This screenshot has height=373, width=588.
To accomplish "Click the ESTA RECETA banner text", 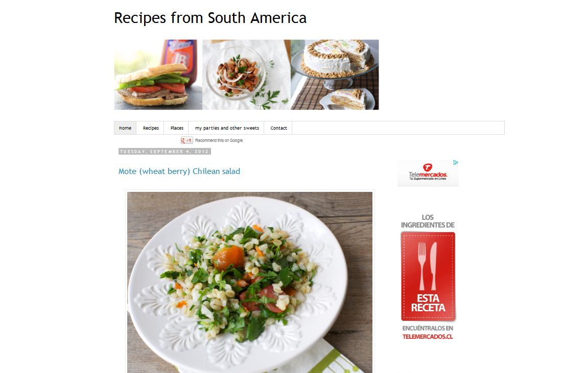I will click(x=428, y=303).
